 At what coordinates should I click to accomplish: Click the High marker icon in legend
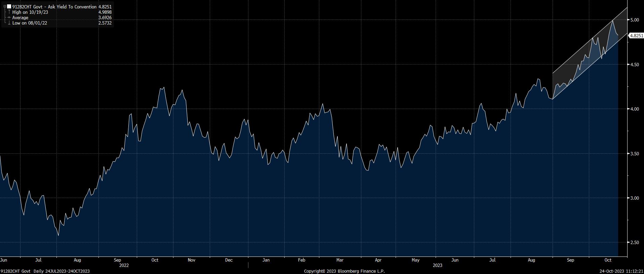pyautogui.click(x=9, y=12)
